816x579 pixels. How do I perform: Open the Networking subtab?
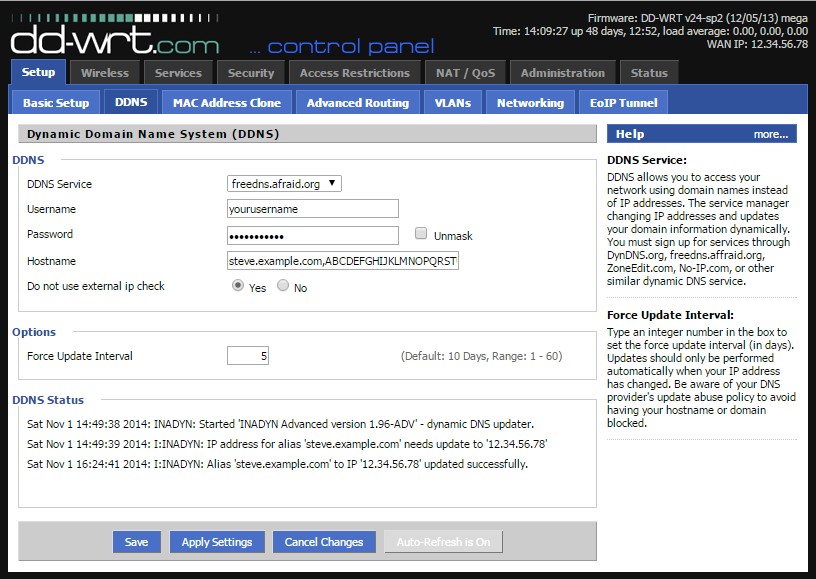[x=530, y=102]
